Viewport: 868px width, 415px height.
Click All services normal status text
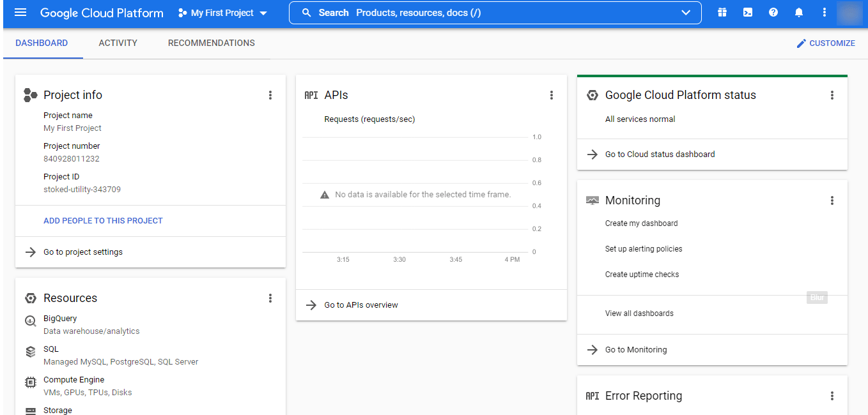click(x=640, y=119)
